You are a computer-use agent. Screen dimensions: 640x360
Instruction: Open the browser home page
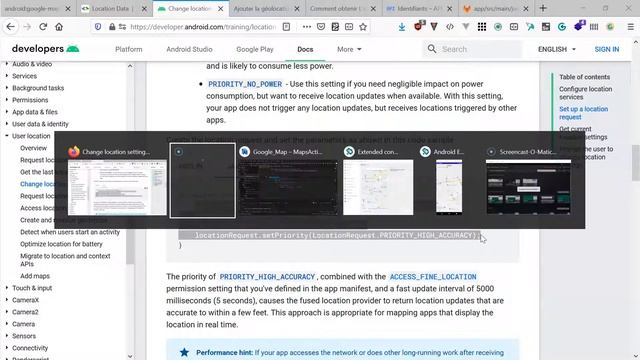pos(59,27)
